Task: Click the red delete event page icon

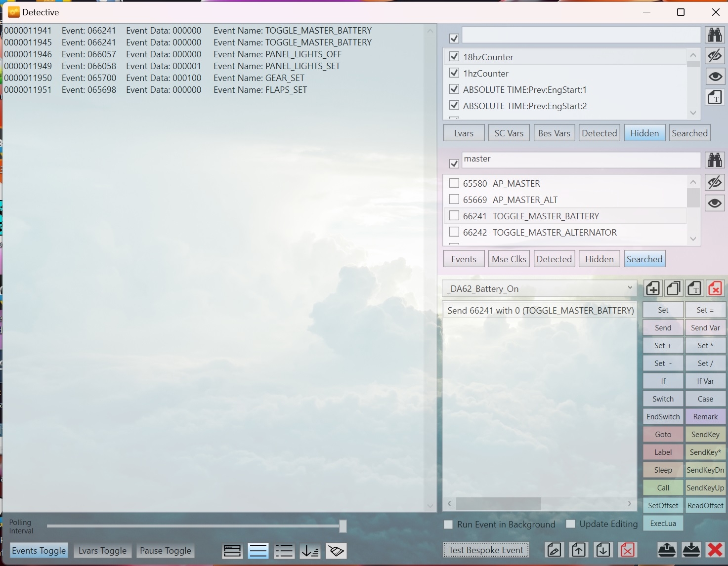Action: pyautogui.click(x=715, y=288)
